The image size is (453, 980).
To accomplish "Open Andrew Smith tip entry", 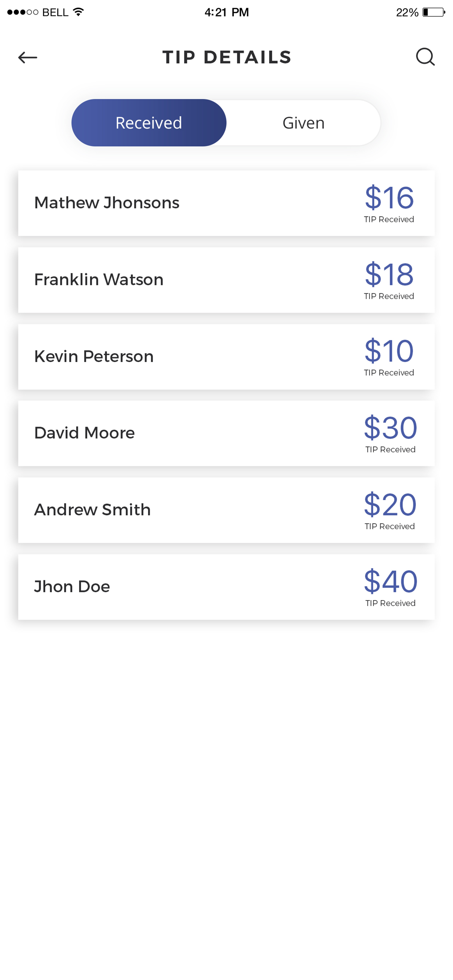I will (226, 510).
